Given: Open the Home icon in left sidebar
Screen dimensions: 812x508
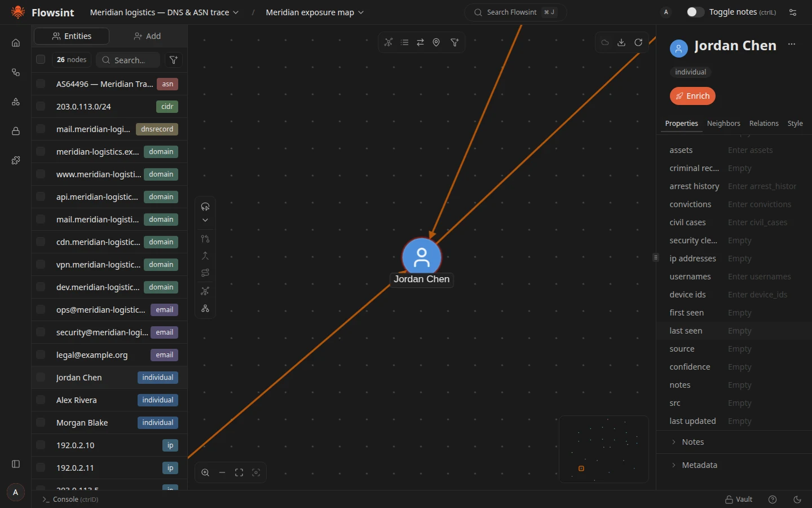Looking at the screenshot, I should tap(16, 43).
